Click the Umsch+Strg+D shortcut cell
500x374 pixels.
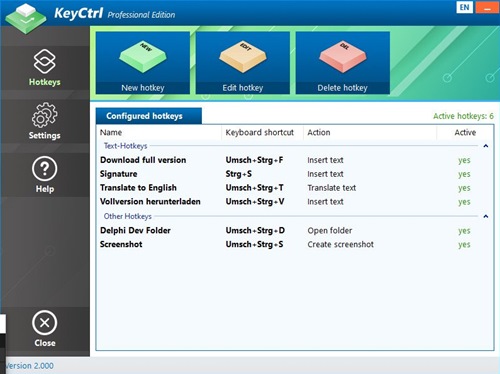(x=255, y=230)
